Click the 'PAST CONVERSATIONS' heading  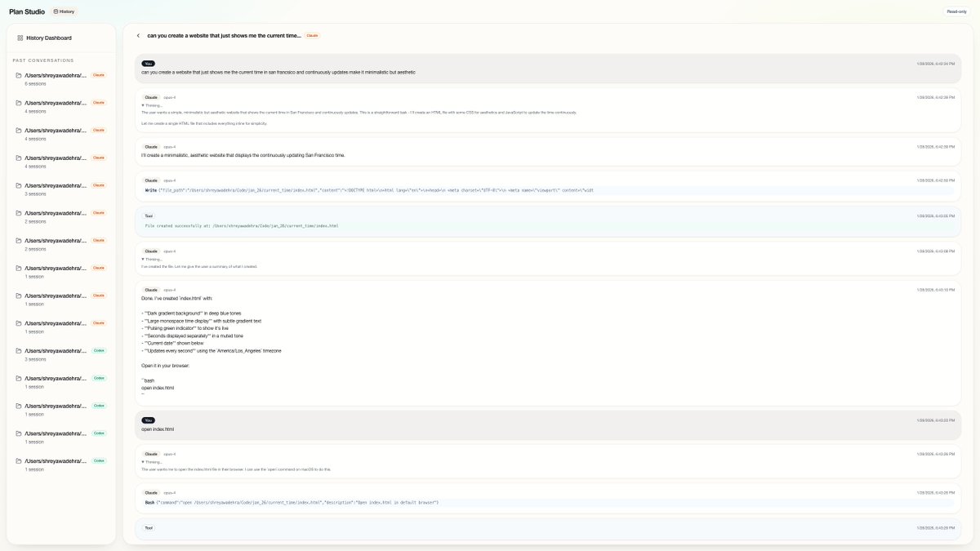point(43,60)
